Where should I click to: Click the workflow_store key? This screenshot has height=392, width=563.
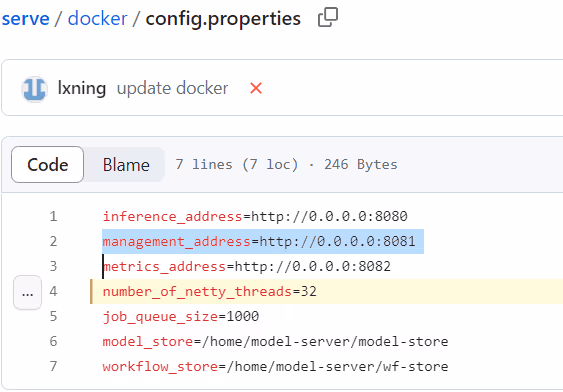tap(160, 366)
